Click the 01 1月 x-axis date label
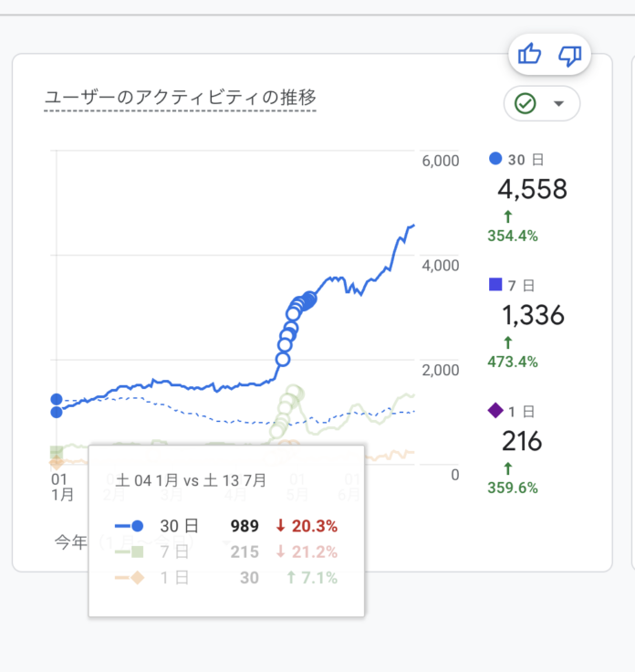The height and width of the screenshot is (672, 635). 60,487
